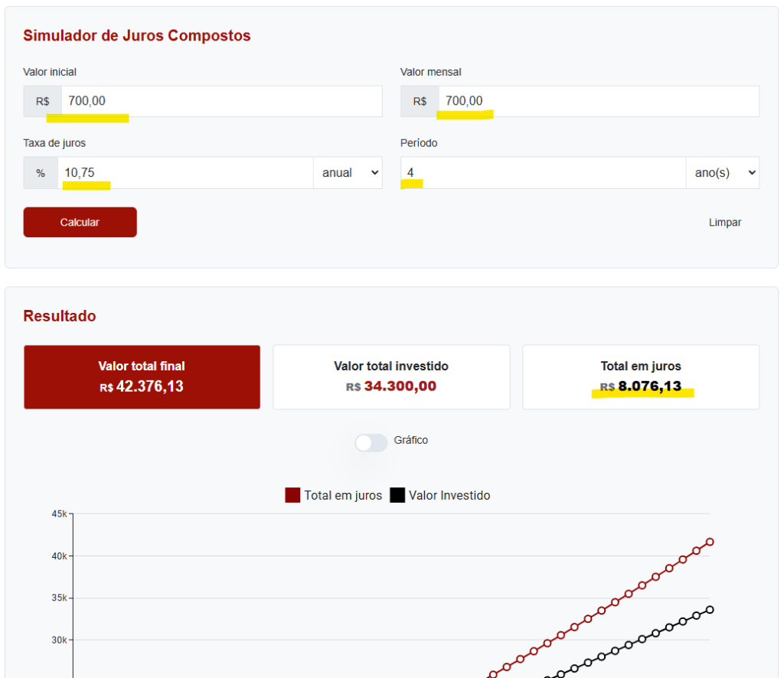Click the Valor mensal label
Image resolution: width=784 pixels, height=678 pixels.
(430, 72)
